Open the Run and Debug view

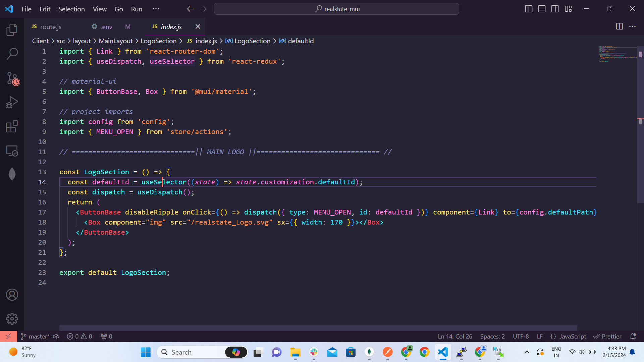tap(12, 102)
